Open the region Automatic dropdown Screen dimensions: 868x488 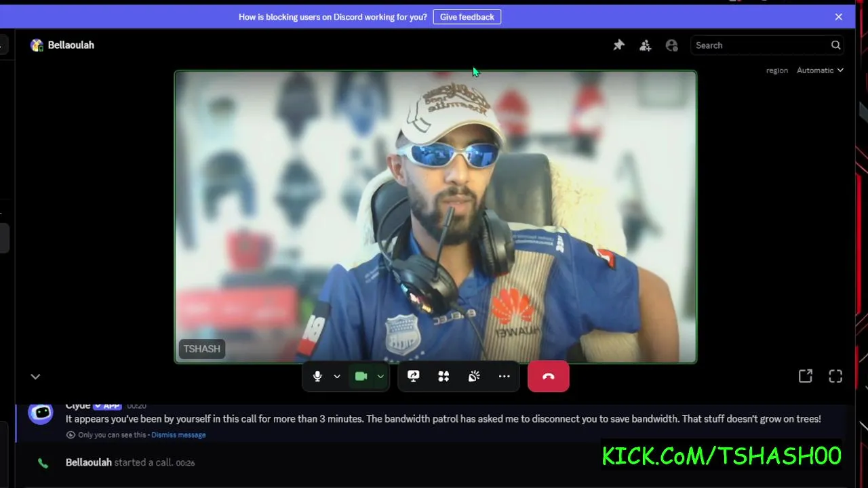tap(820, 70)
